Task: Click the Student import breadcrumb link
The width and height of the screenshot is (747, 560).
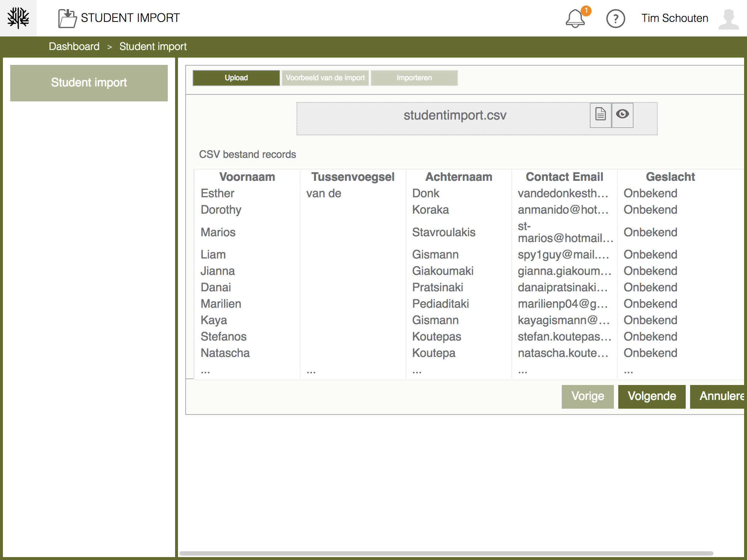Action: point(153,47)
